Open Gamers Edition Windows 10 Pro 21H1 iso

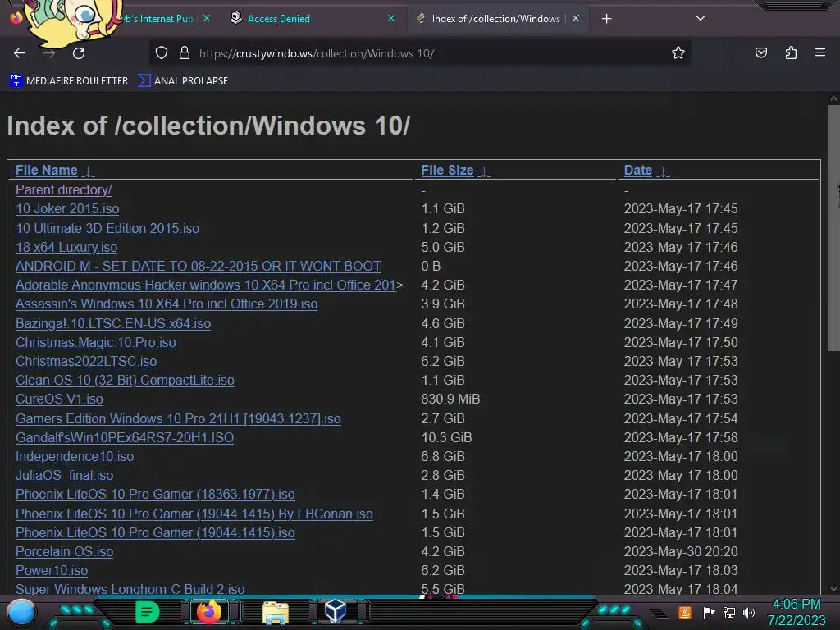pos(178,418)
